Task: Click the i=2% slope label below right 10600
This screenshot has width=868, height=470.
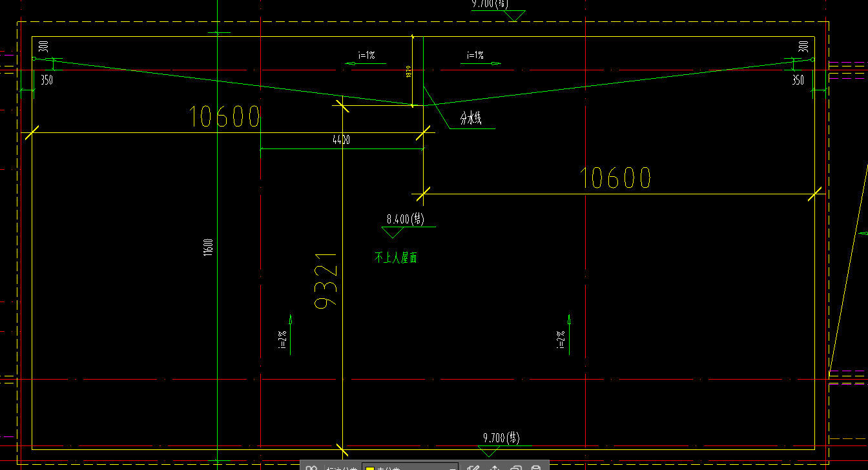Action: 561,340
